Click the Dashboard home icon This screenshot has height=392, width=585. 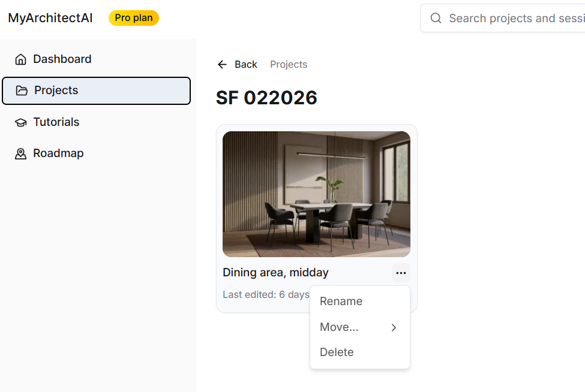(x=21, y=59)
